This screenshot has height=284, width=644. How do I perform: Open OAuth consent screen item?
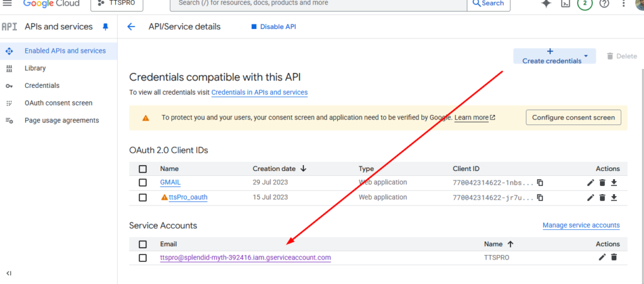(58, 103)
